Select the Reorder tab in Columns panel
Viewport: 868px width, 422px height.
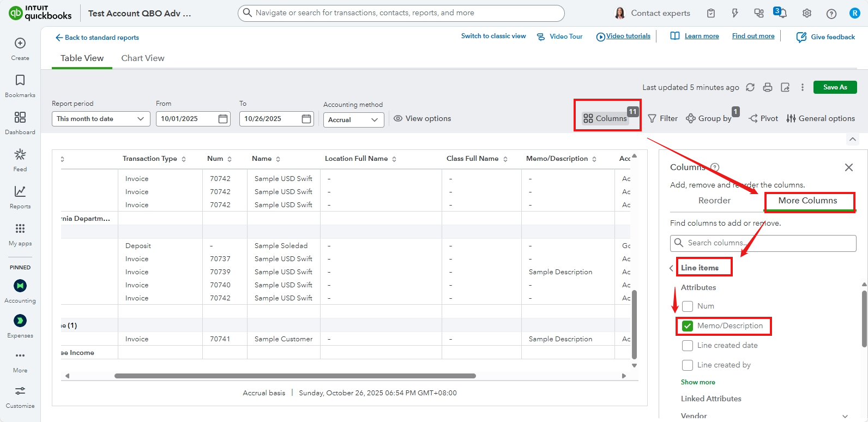(714, 201)
